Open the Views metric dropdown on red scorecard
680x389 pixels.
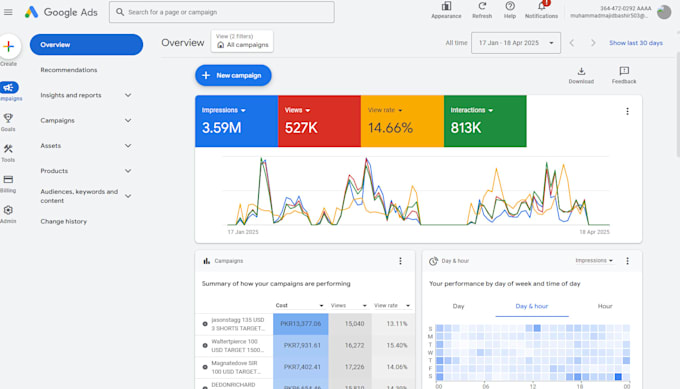point(297,110)
